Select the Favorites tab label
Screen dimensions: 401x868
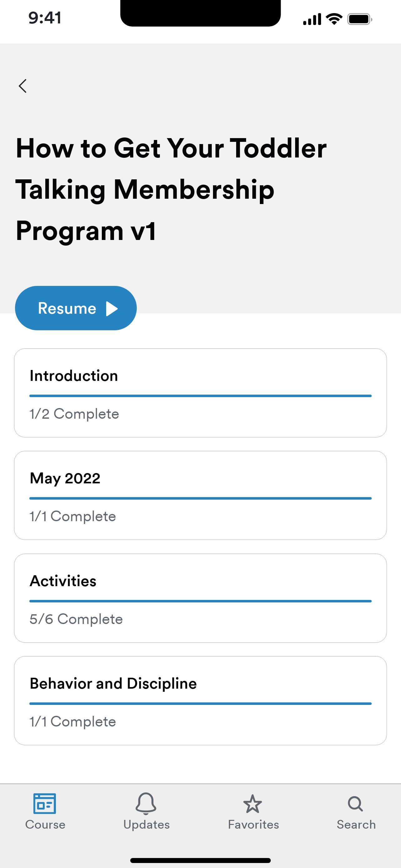click(254, 825)
